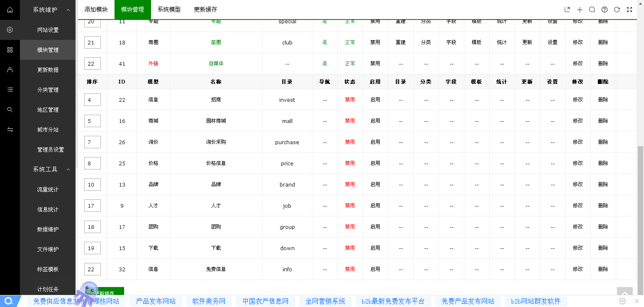Open the help question mark icon

[x=605, y=10]
